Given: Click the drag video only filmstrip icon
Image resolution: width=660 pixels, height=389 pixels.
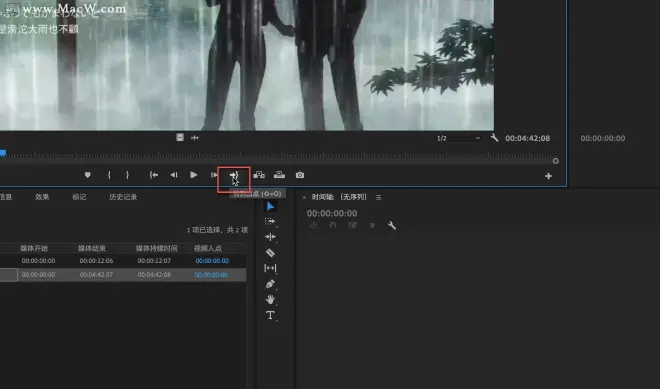Looking at the screenshot, I should click(180, 137).
